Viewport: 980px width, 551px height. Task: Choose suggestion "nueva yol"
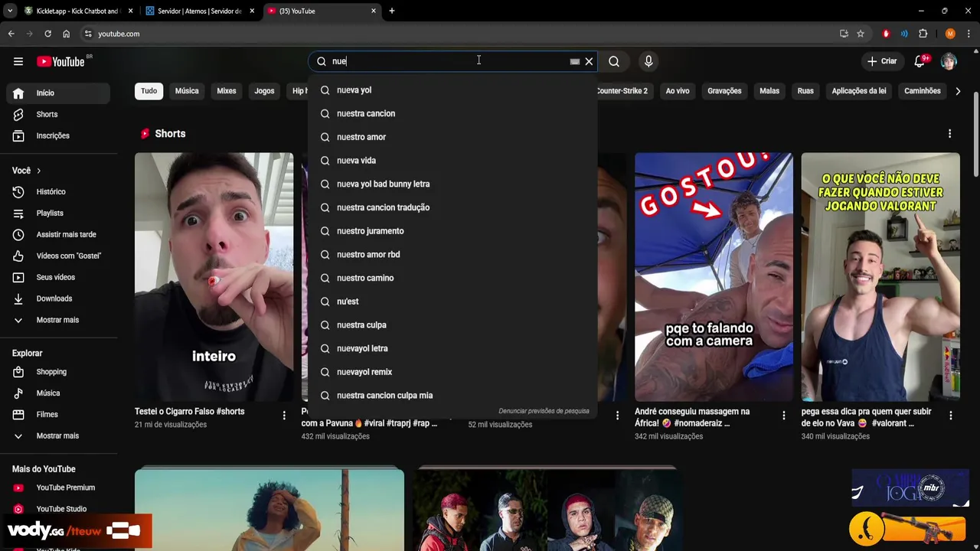tap(452, 90)
